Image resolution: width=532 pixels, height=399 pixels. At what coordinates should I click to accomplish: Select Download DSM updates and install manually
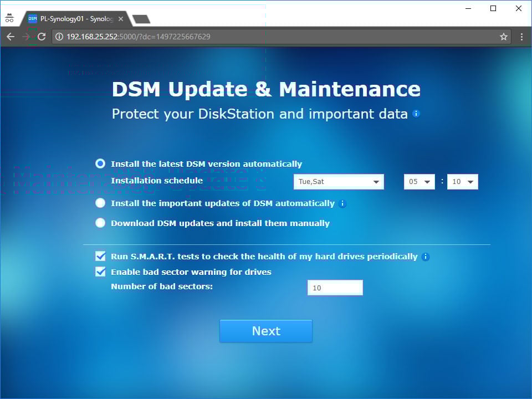point(100,223)
